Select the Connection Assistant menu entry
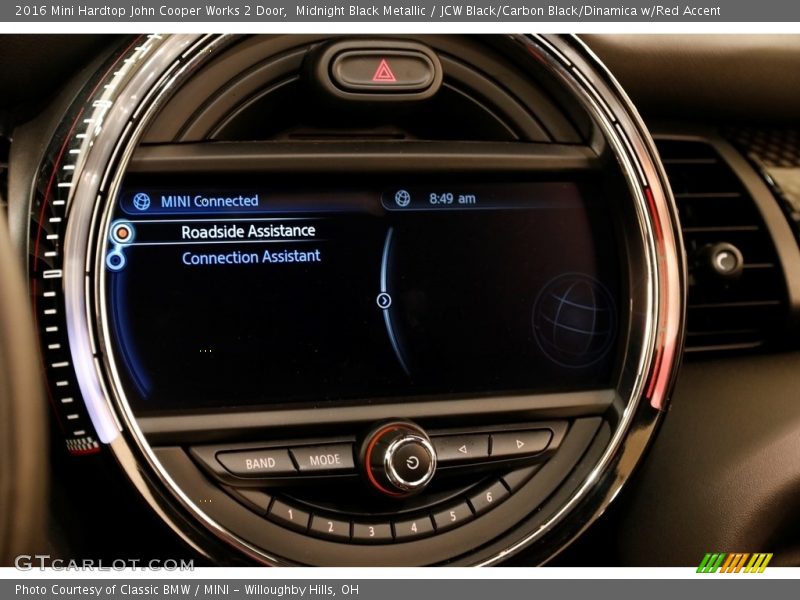The width and height of the screenshot is (800, 600). click(x=251, y=257)
